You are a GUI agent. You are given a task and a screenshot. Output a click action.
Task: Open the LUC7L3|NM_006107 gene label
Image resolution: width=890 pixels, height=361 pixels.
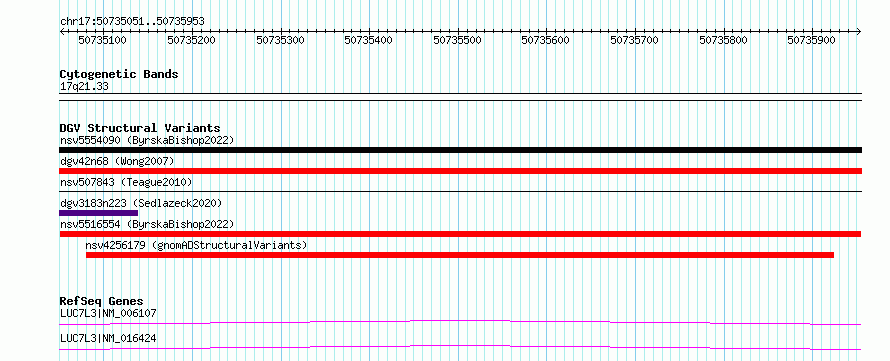(108, 313)
